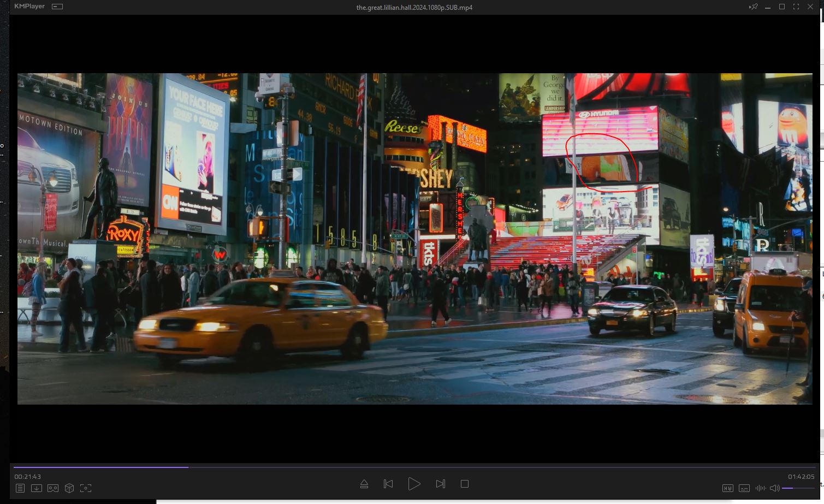Skip to the next track
Viewport: 824px width, 504px height.
point(440,484)
